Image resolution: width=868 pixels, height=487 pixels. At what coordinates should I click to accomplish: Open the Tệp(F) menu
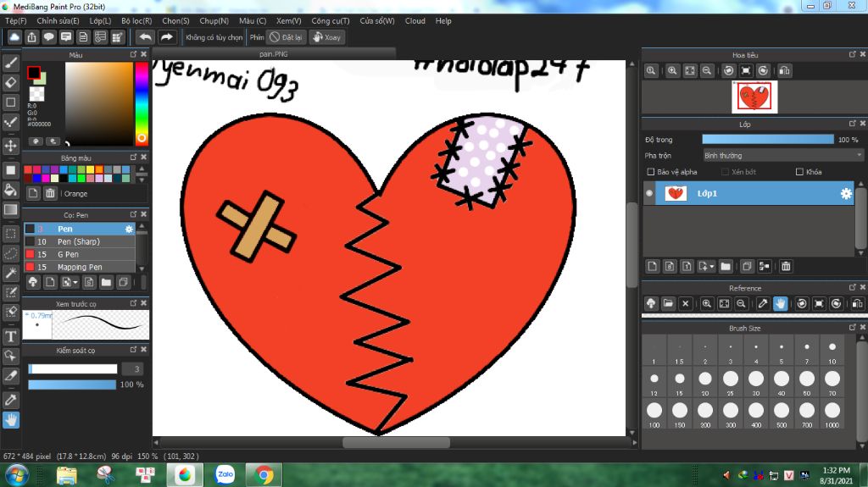(x=16, y=20)
